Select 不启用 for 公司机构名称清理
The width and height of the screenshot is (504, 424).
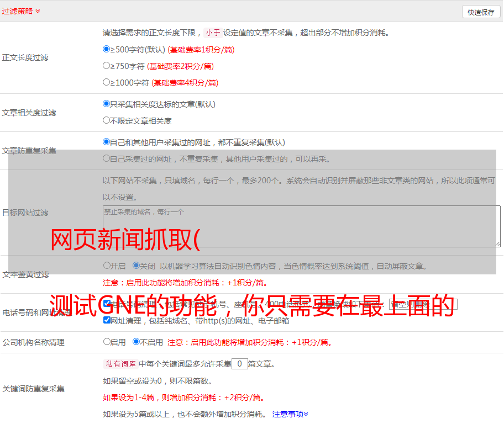tap(136, 341)
